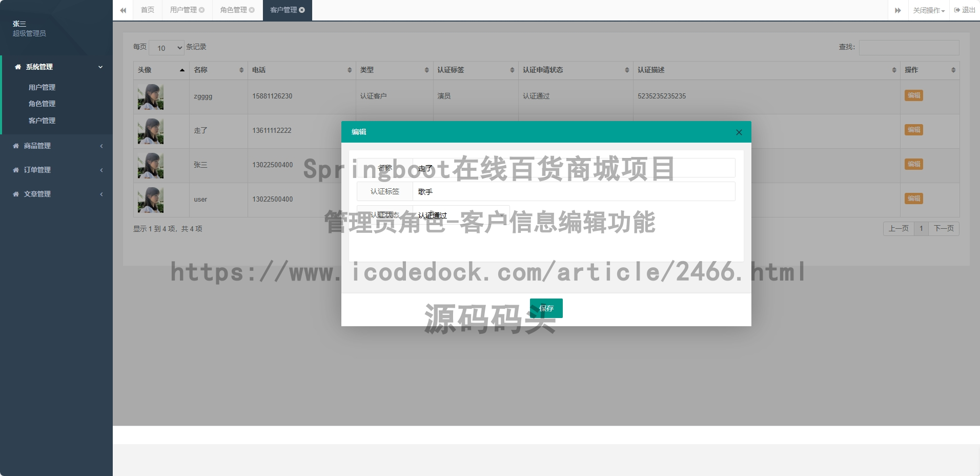Screen dimensions: 980x476
Task: Sort the table by 认证标签 column
Action: 512,70
